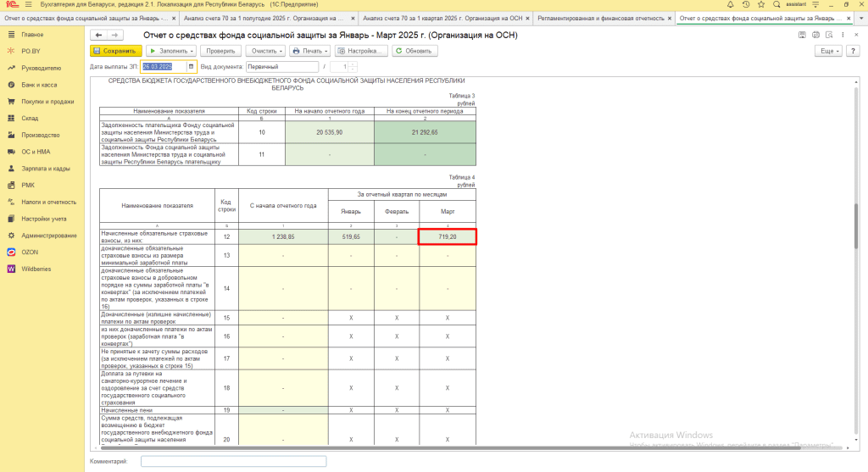The image size is (868, 472).
Task: Open Банк и касса section
Action: [39, 85]
